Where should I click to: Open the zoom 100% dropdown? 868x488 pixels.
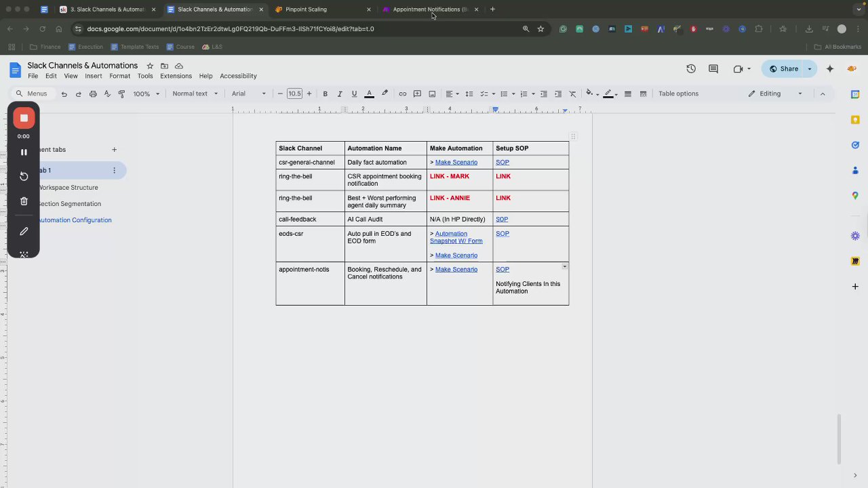146,94
